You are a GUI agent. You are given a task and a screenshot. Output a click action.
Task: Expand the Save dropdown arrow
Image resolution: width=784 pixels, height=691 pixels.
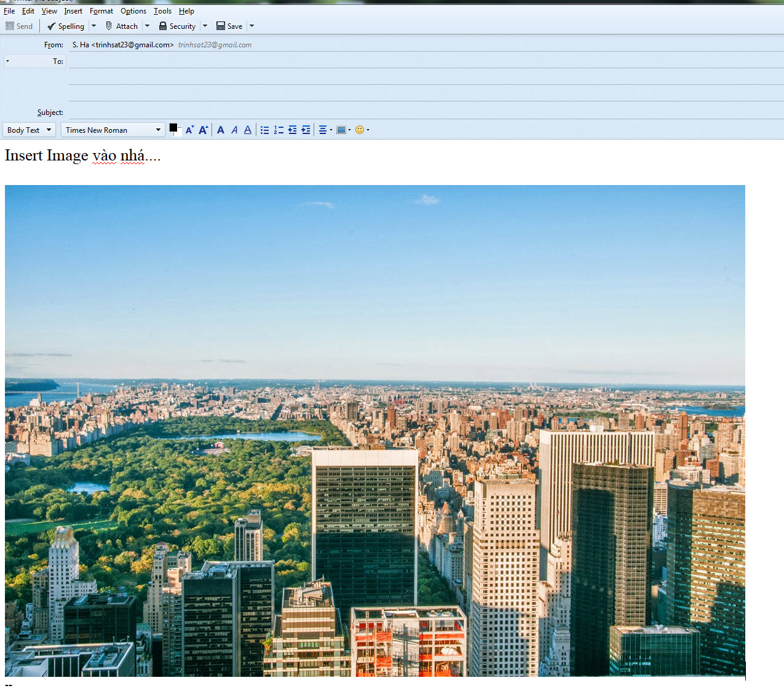[251, 26]
